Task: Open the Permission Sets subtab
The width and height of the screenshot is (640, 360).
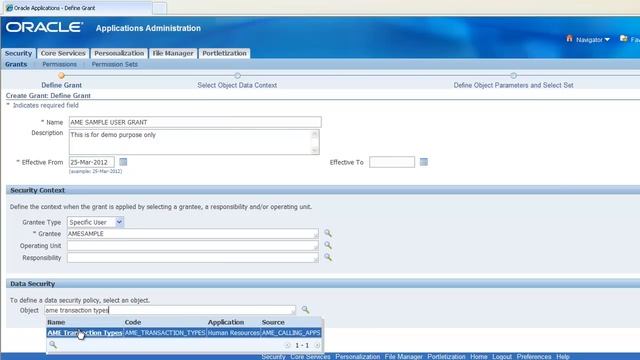Action: [114, 64]
